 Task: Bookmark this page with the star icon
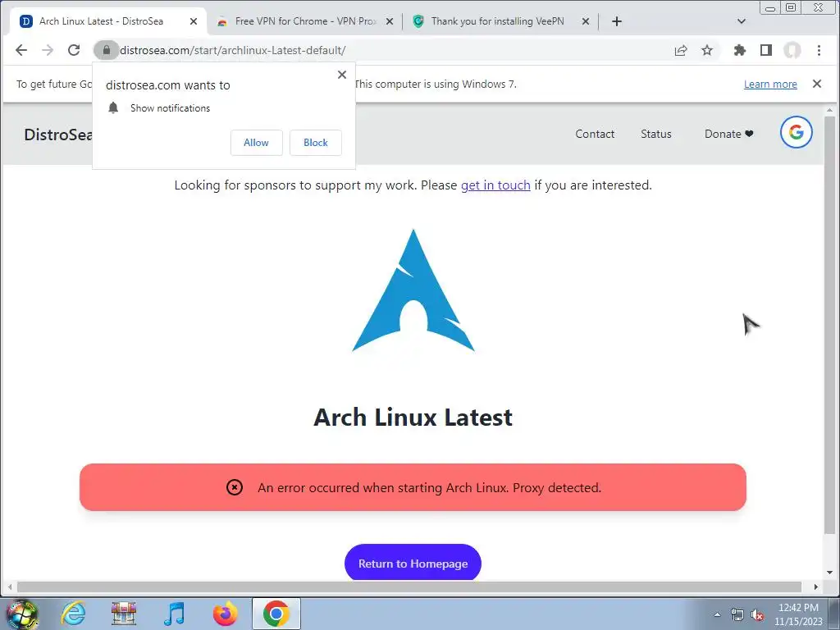coord(707,50)
